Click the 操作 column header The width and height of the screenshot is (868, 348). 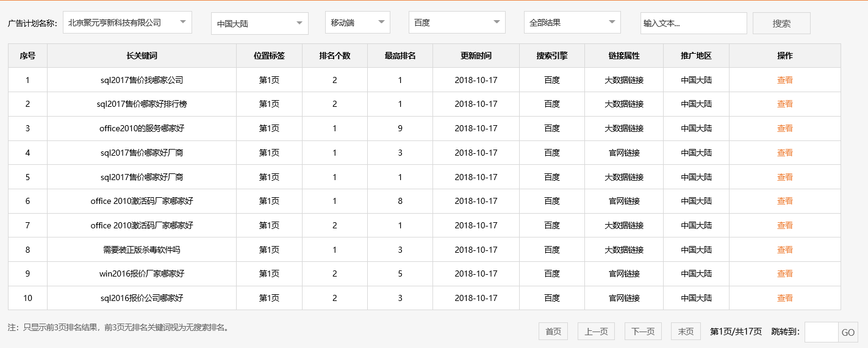pos(785,56)
